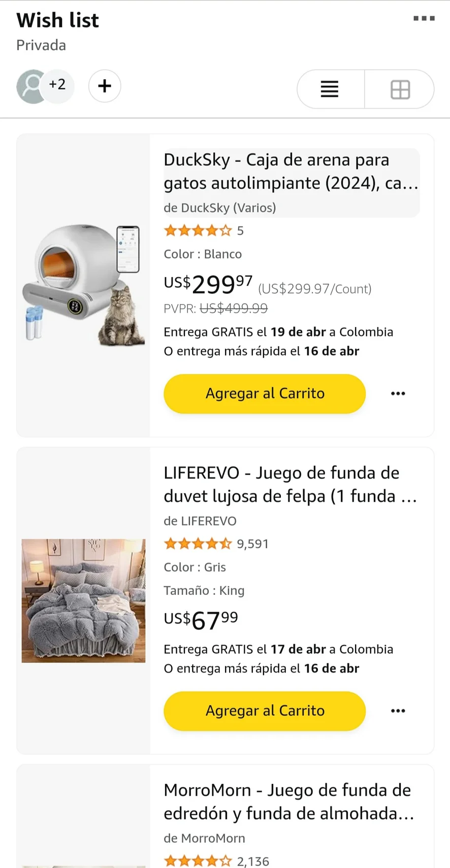
Task: Switch to list view layout
Action: click(330, 89)
